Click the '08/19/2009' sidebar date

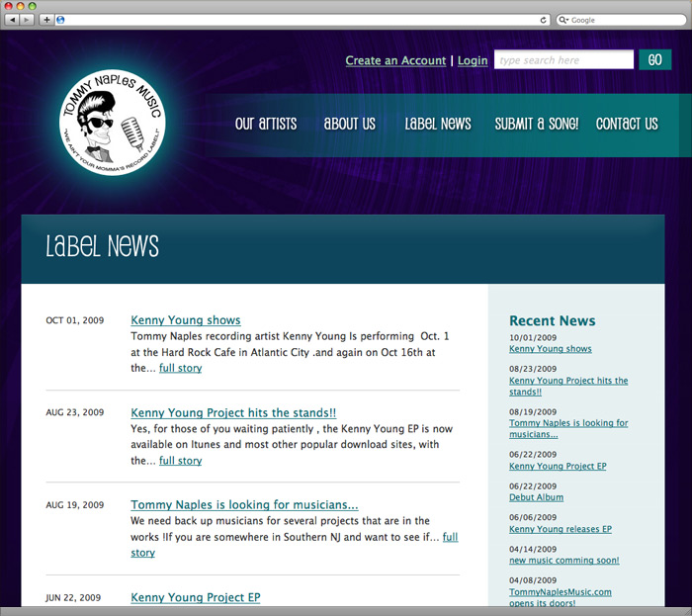pos(533,411)
